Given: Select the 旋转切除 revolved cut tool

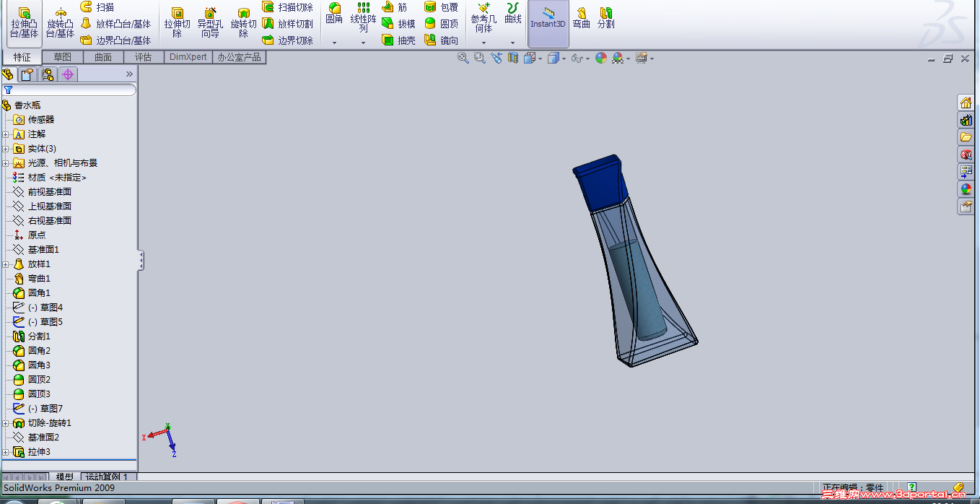Looking at the screenshot, I should coord(243,23).
